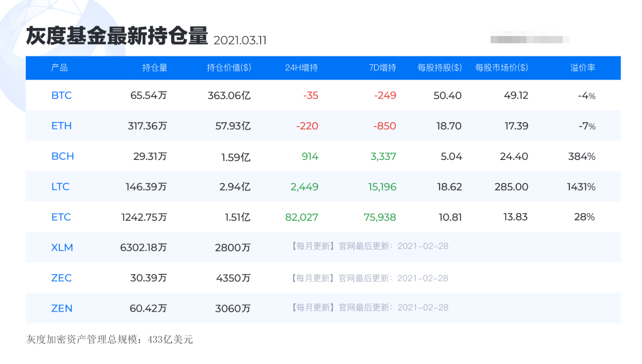The width and height of the screenshot is (642, 364).
Task: Select the BCH product link
Action: tap(62, 156)
